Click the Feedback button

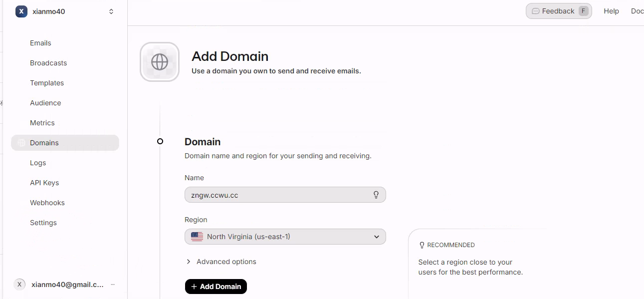[558, 11]
